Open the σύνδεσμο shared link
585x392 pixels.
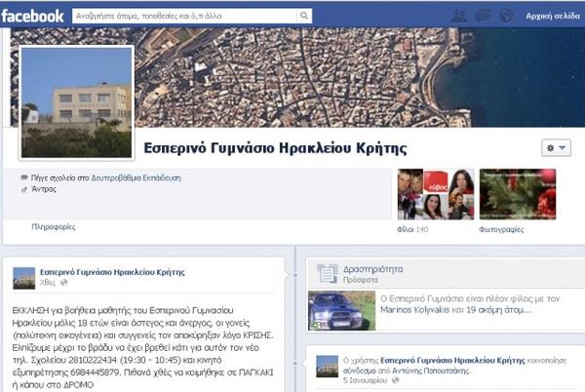coord(359,371)
